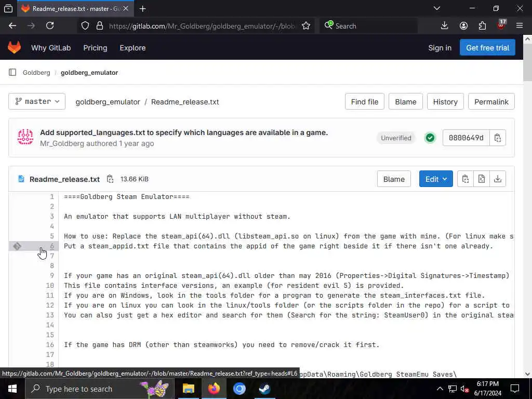
Task: Switch to the Readme_release.txt browser tab
Action: pos(75,9)
